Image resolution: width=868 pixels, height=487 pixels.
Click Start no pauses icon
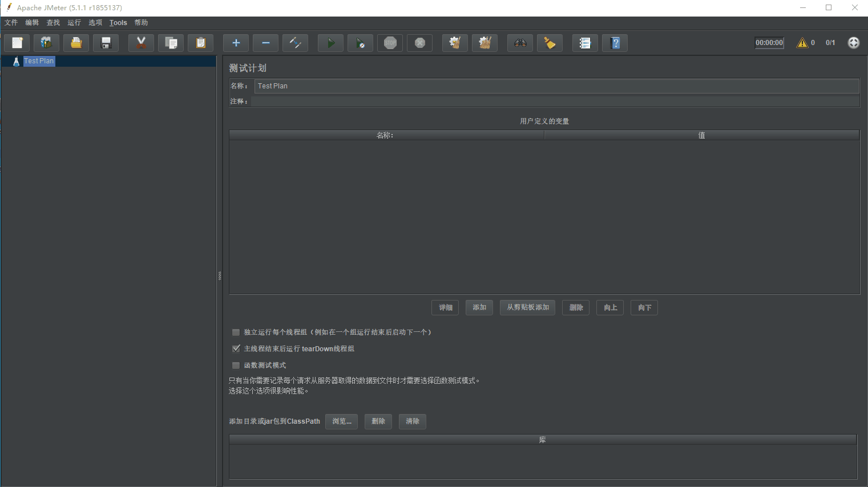tap(360, 43)
